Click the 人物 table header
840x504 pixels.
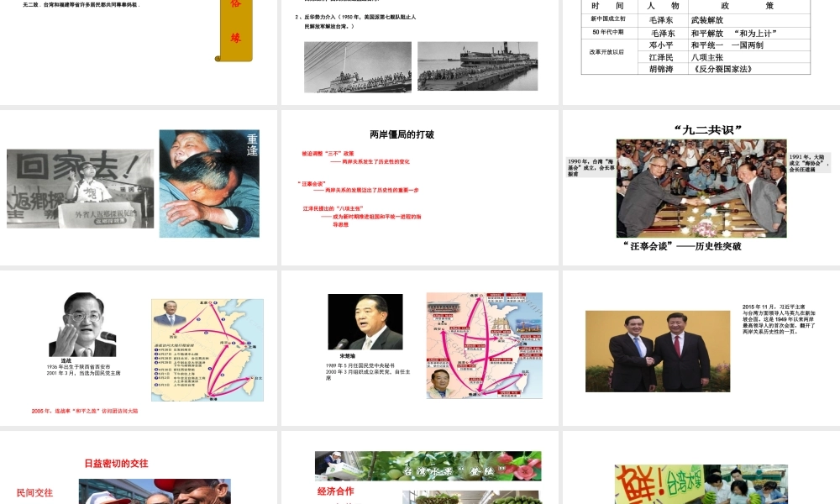tap(663, 6)
